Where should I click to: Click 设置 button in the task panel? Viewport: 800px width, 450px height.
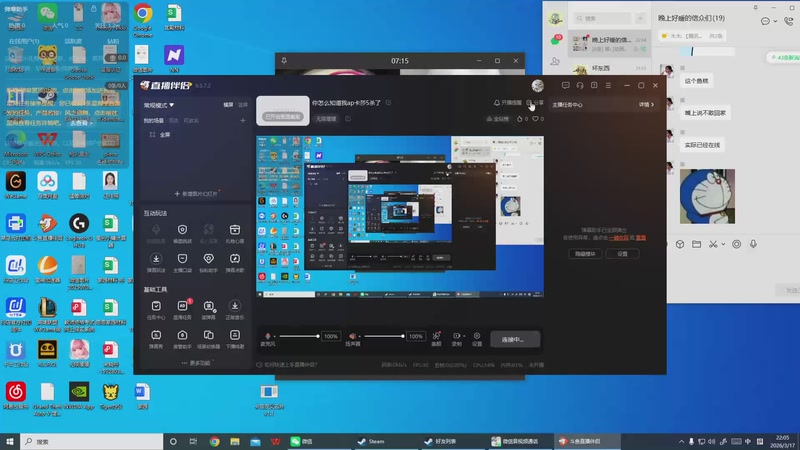point(622,254)
